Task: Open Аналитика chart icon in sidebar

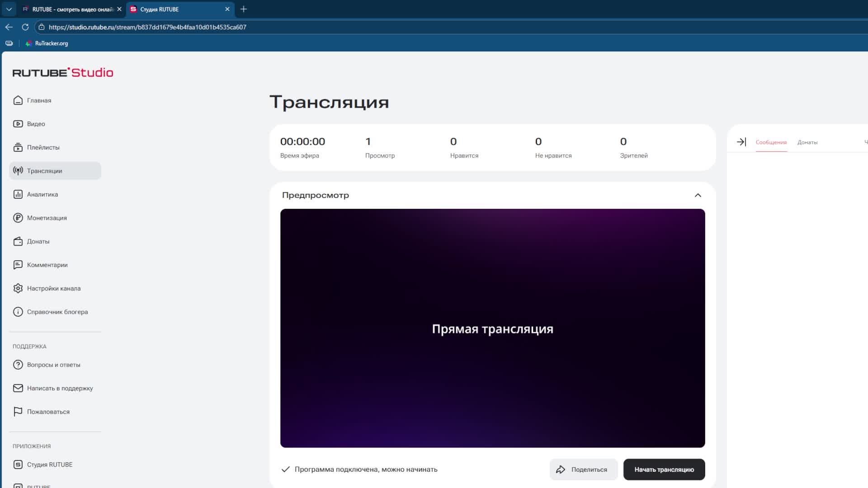Action: (18, 194)
